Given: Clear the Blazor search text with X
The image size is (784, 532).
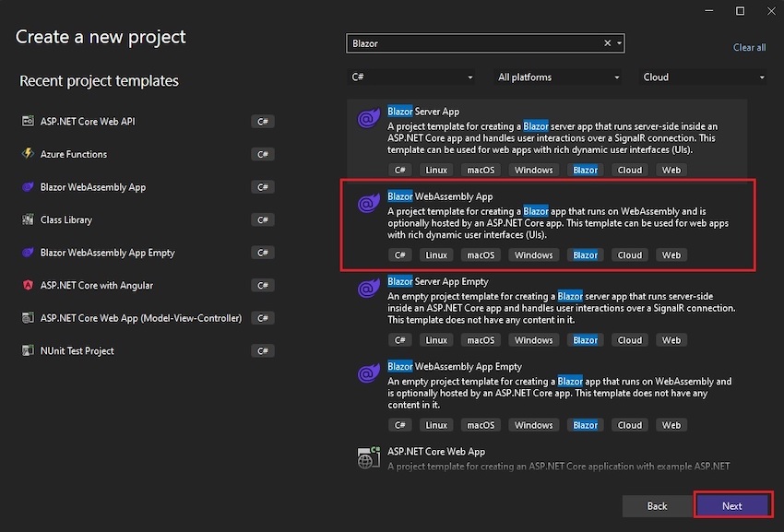Looking at the screenshot, I should [607, 43].
